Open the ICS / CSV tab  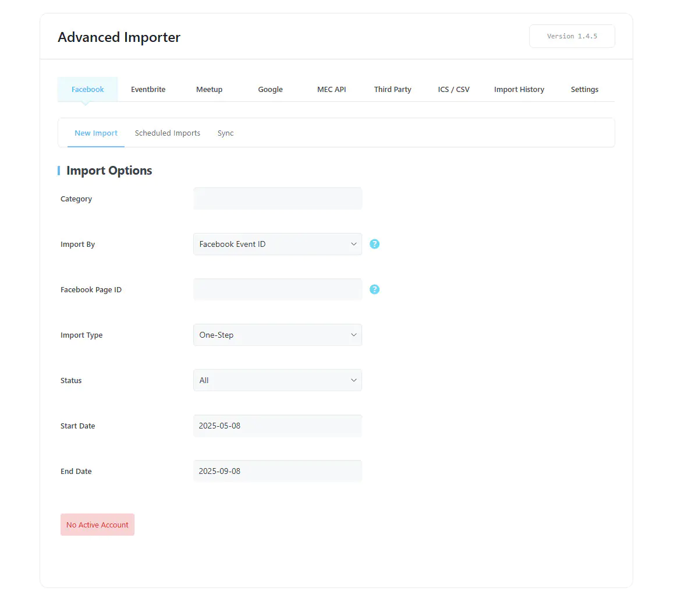(453, 90)
